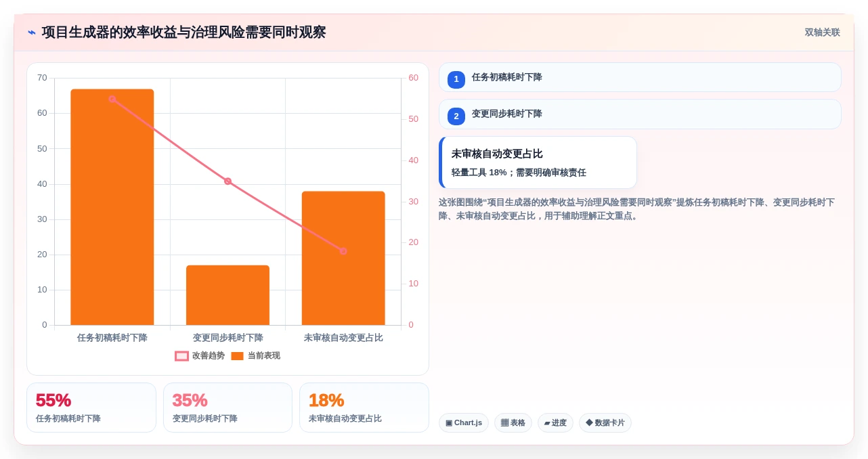The width and height of the screenshot is (868, 459).
Task: Select the 数据卡片 tag
Action: click(605, 423)
